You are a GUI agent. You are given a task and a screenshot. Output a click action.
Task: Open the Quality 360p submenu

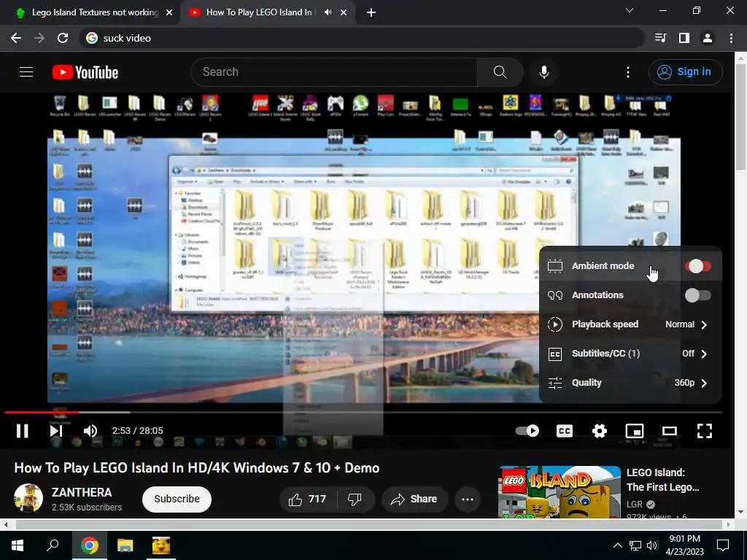pos(630,382)
